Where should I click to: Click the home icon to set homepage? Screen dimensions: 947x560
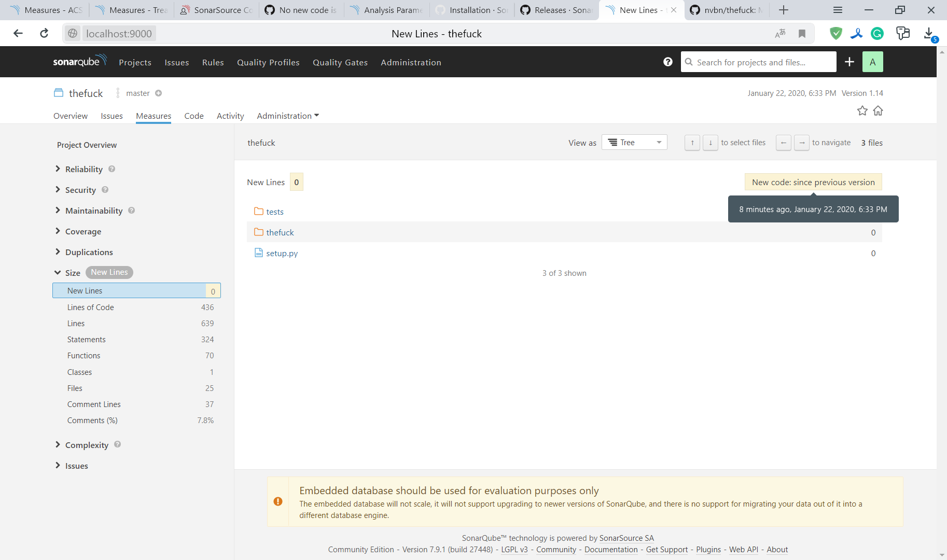878,110
